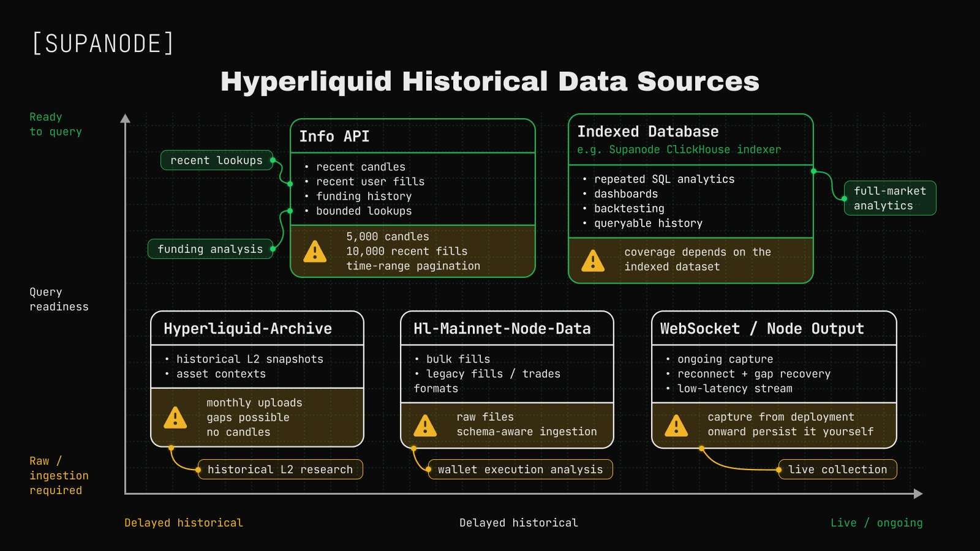Click the warning triangle in the WebSocket / Node Output card

coord(676,425)
